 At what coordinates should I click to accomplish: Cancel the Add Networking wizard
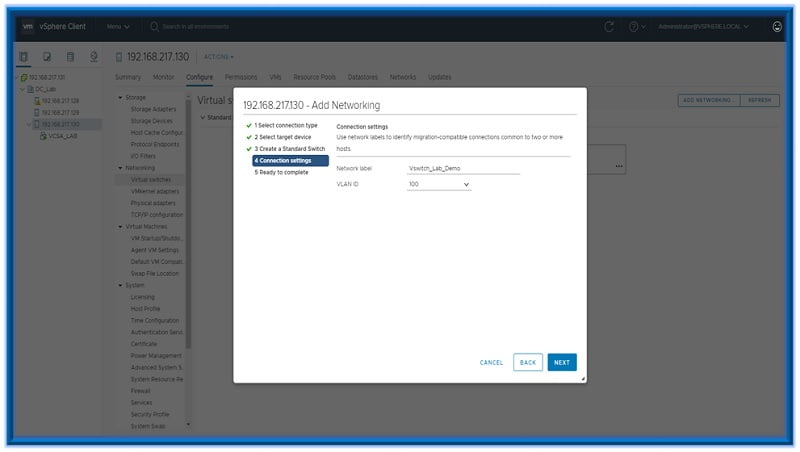(491, 362)
